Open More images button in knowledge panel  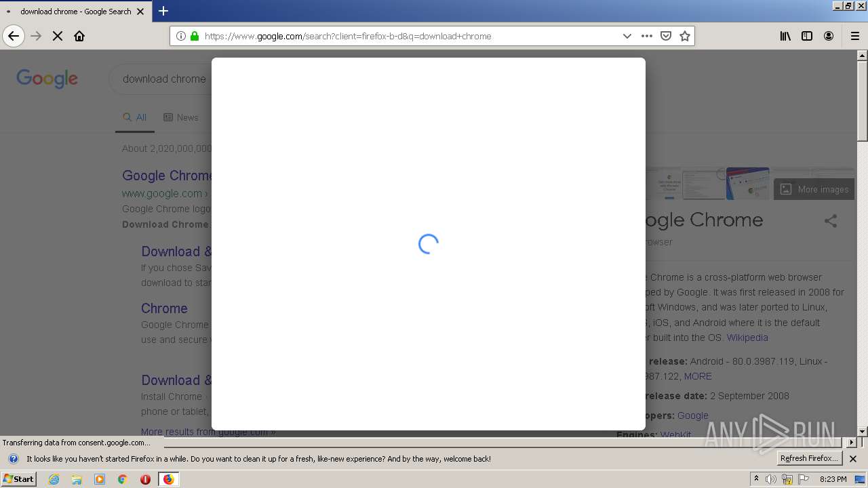pos(814,189)
